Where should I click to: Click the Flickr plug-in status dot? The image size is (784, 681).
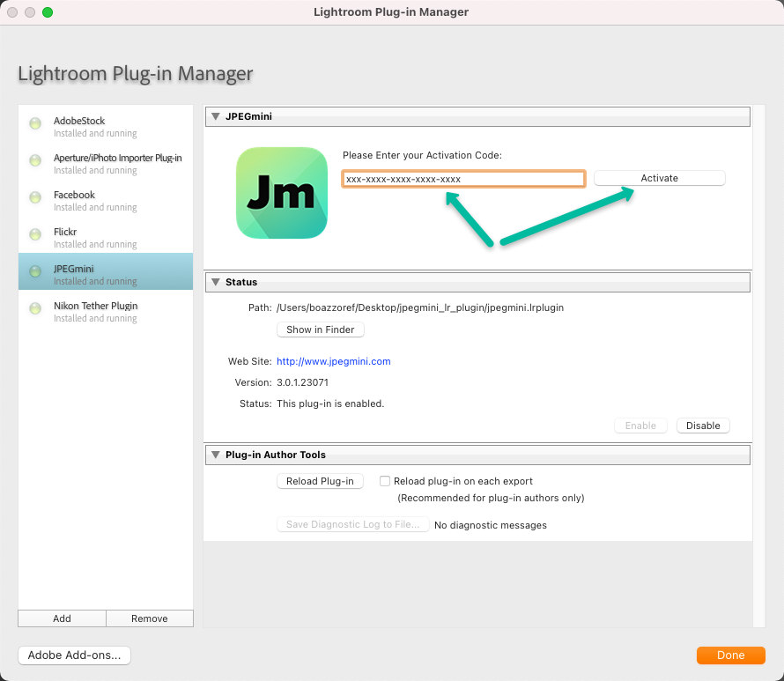35,234
